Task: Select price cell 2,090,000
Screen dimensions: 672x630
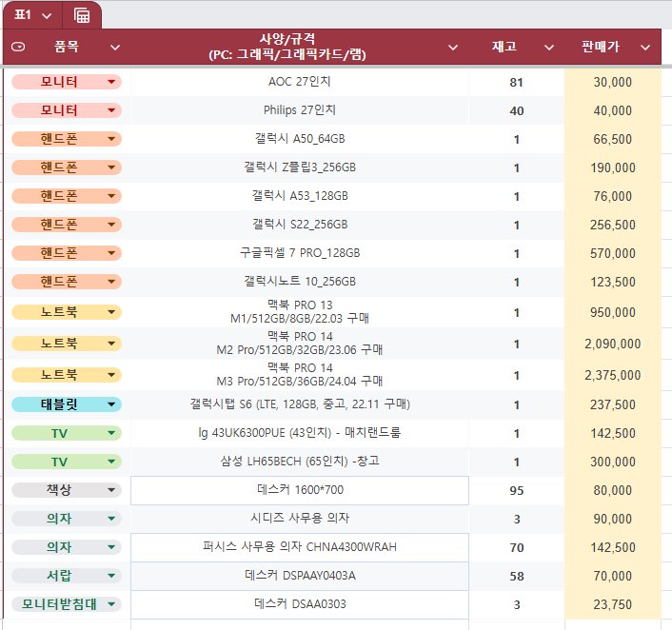Action: (x=613, y=344)
